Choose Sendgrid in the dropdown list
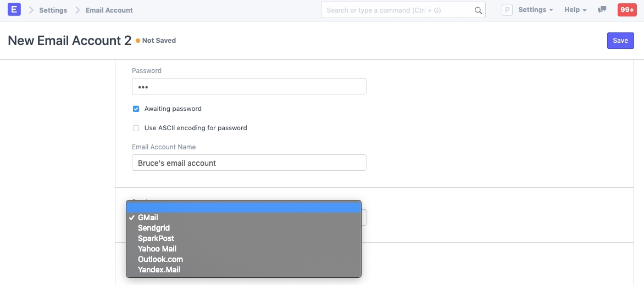Viewport: 644px width, 285px height. [154, 228]
